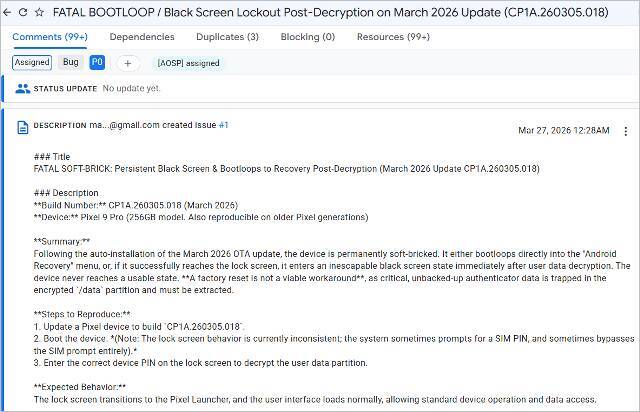
Task: Click the Bug type chip
Action: click(71, 62)
